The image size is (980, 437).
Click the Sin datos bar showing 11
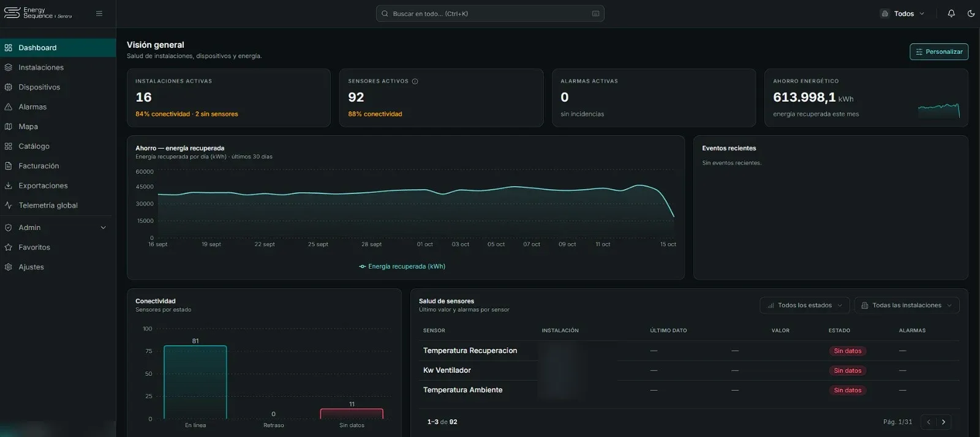[352, 414]
